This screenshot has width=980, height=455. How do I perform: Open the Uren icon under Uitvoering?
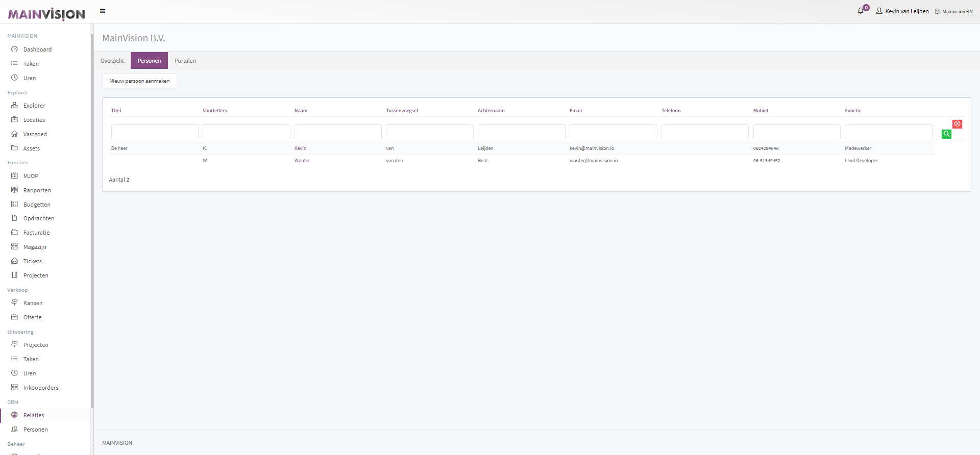tap(14, 373)
